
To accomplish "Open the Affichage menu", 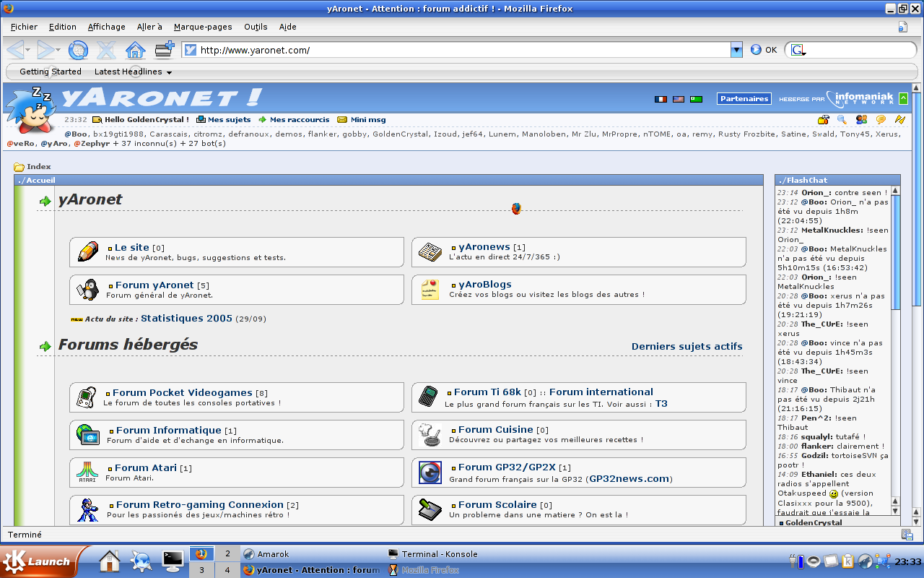I will 107,27.
